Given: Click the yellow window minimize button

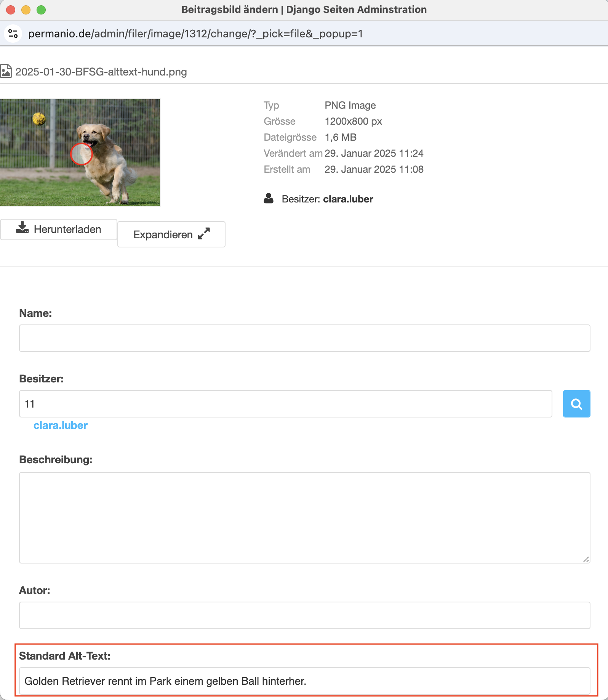Looking at the screenshot, I should click(26, 10).
